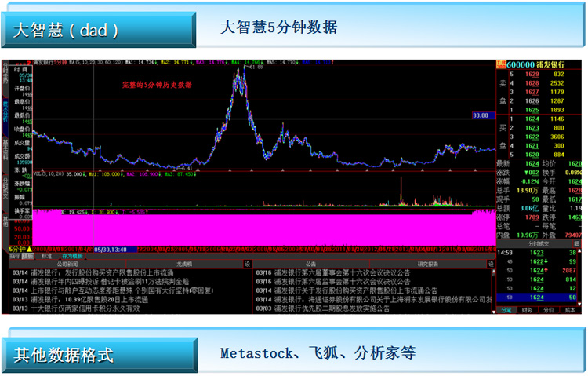Click the 内盘 10.96万 value
Viewport: 588px width, 376px height.
coord(528,235)
